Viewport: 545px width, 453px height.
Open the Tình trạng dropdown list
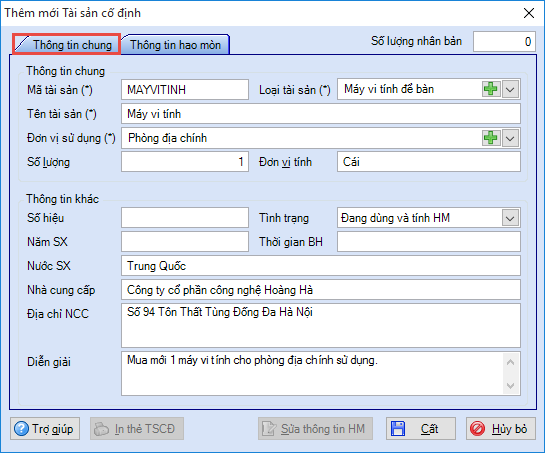pos(510,218)
